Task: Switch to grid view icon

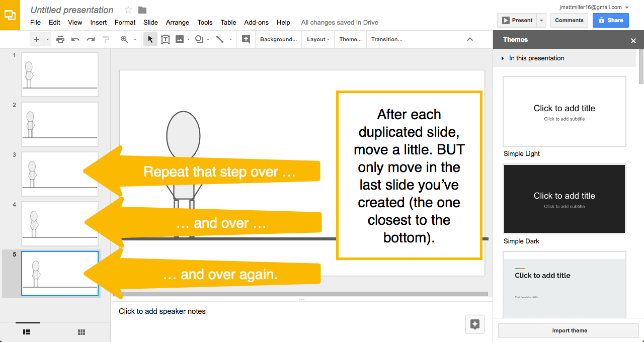Action: (x=82, y=332)
